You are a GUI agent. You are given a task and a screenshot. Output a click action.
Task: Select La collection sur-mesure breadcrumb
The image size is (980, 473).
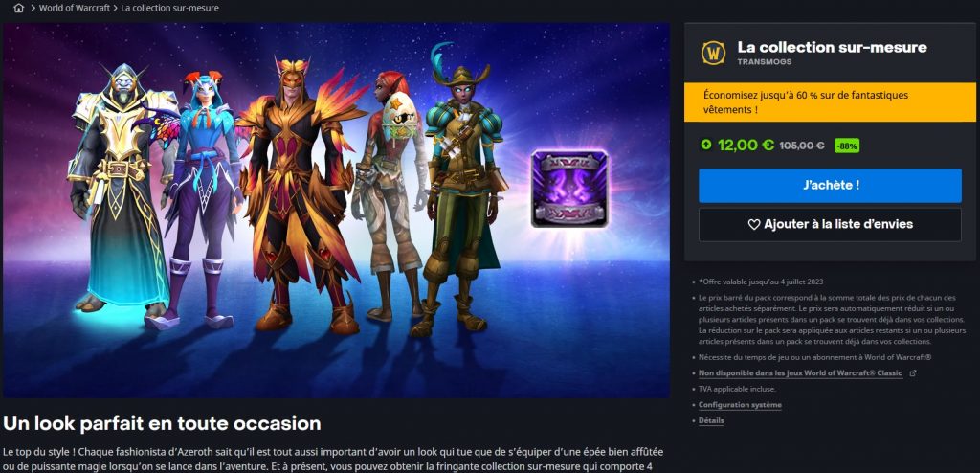[170, 8]
